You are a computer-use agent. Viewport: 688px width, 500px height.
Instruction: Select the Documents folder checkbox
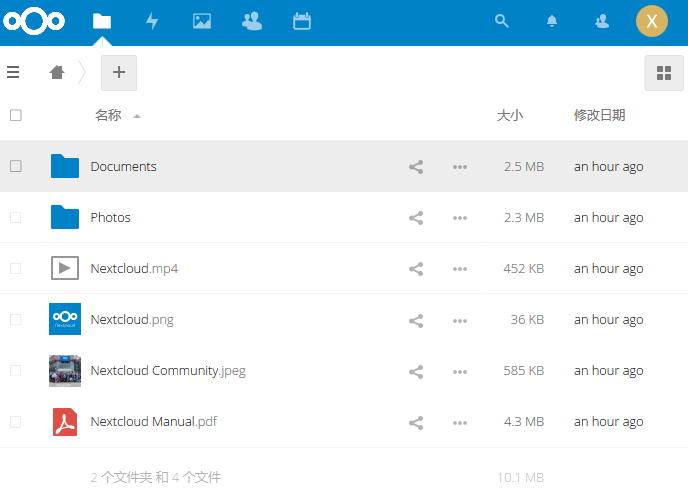pyautogui.click(x=16, y=166)
